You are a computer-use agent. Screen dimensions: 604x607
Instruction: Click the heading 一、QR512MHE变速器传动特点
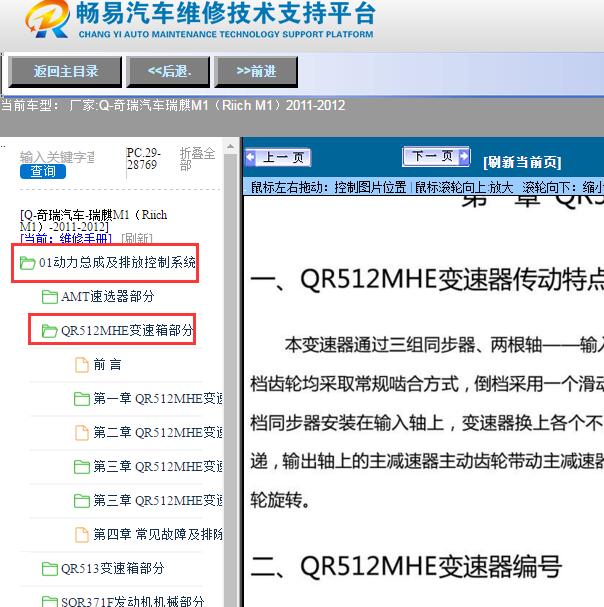pos(427,279)
